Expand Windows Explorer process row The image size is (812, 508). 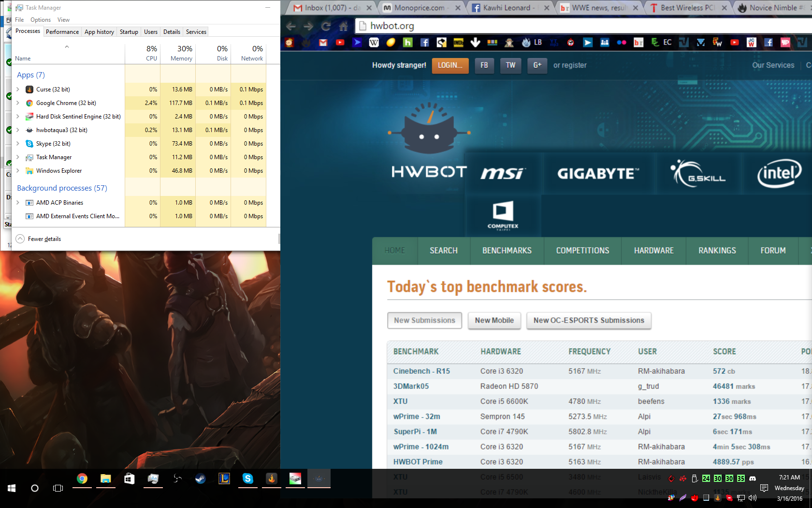pyautogui.click(x=18, y=170)
